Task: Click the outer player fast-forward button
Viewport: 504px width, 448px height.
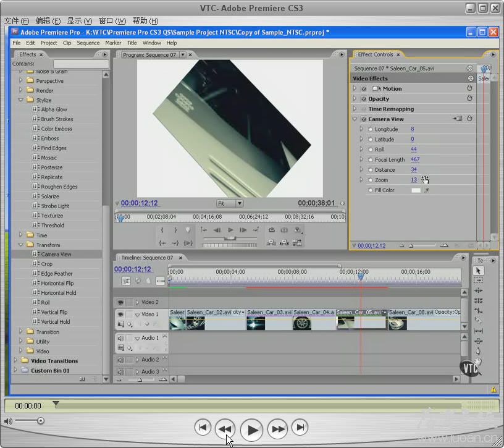Action: [x=278, y=429]
